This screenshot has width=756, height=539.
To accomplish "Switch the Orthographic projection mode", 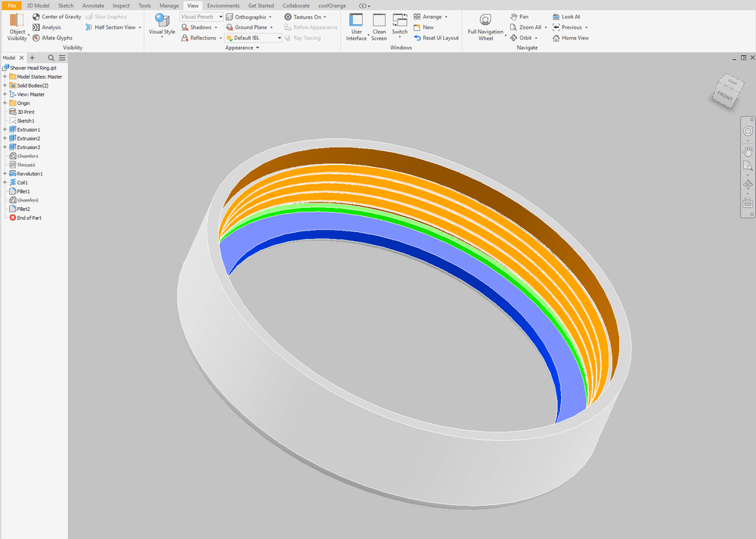I will tap(246, 17).
